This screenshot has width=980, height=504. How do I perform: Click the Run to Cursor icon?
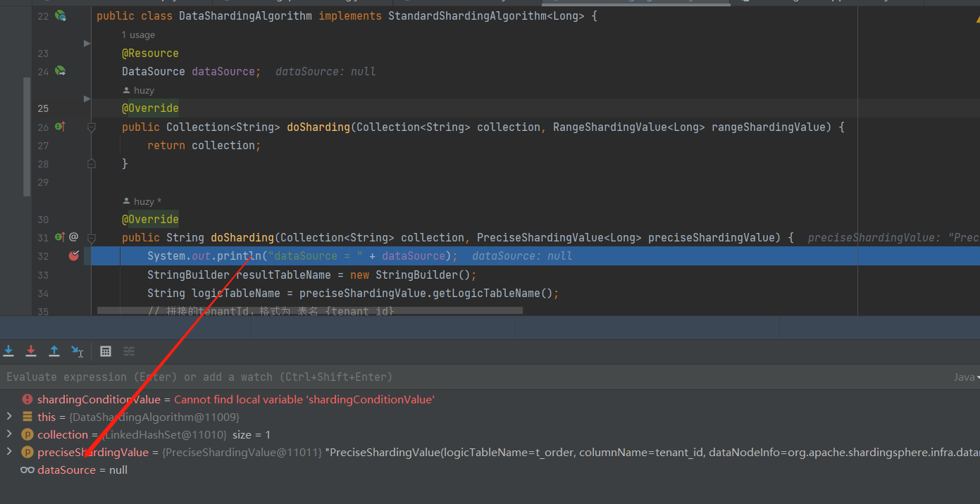(x=77, y=351)
